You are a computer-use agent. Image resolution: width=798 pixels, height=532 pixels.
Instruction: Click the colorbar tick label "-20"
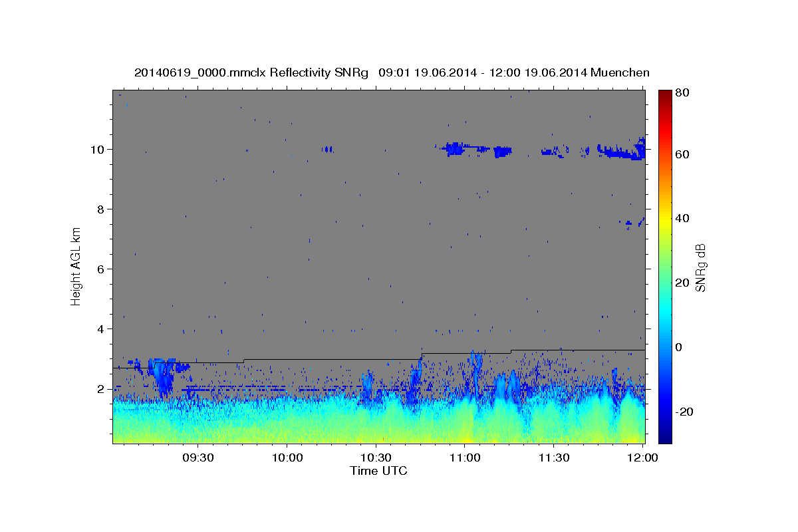pyautogui.click(x=684, y=412)
